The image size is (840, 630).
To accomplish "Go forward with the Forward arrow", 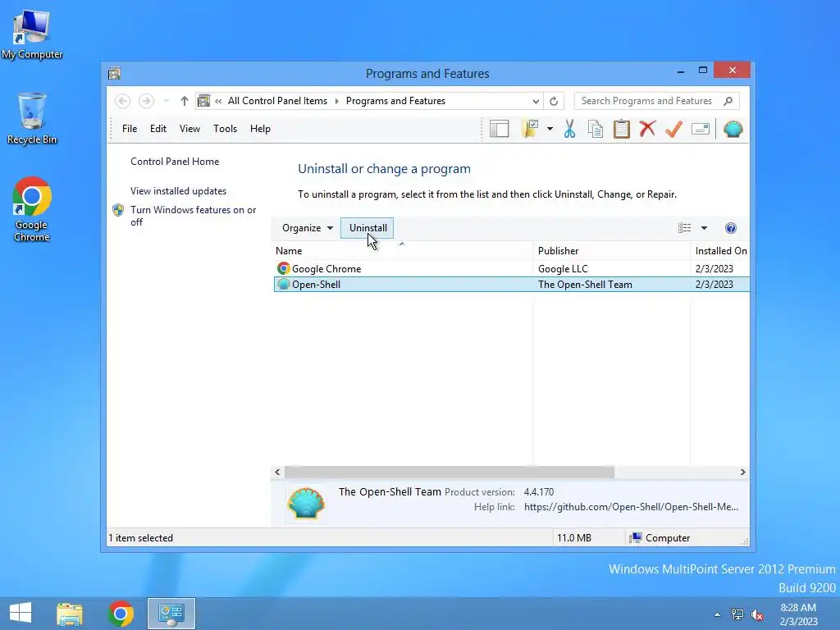I will (x=146, y=101).
